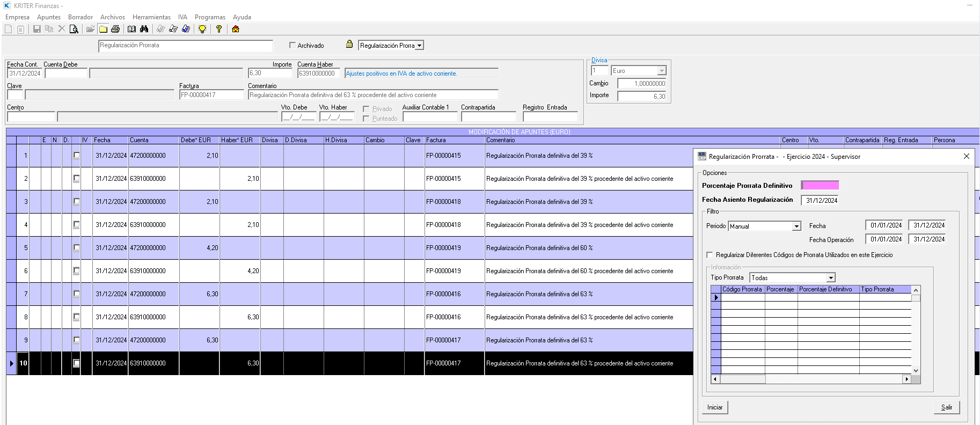Enable Regularizar Diferentes Códigos de Prorrata checkbox
The width and height of the screenshot is (980, 425).
pyautogui.click(x=710, y=255)
